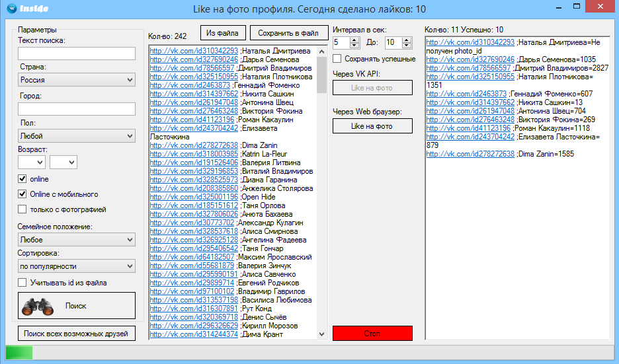This screenshot has width=619, height=364.
Task: Open link id318003985 Katrin La-Fleur
Action: 194,154
